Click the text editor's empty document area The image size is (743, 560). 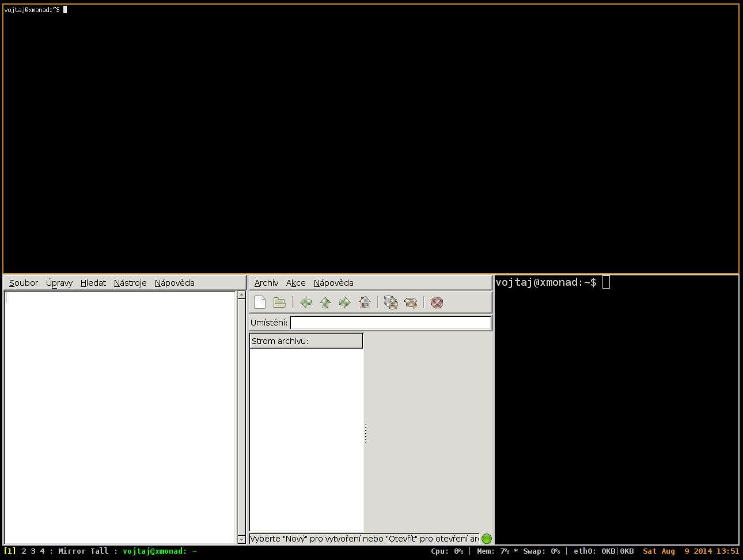[x=120, y=417]
